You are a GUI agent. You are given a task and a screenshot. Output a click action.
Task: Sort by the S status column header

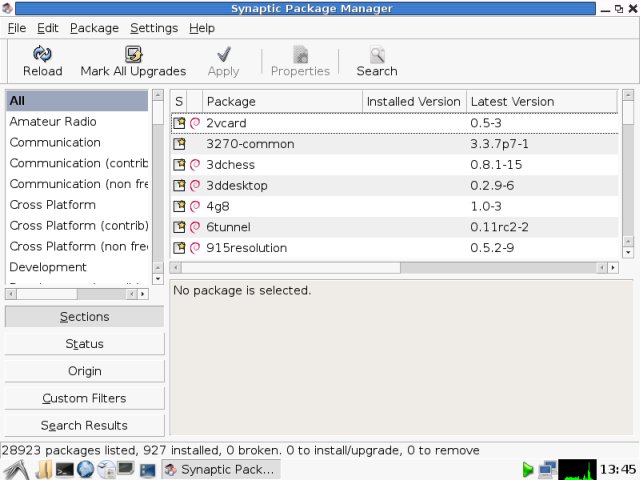pos(179,102)
